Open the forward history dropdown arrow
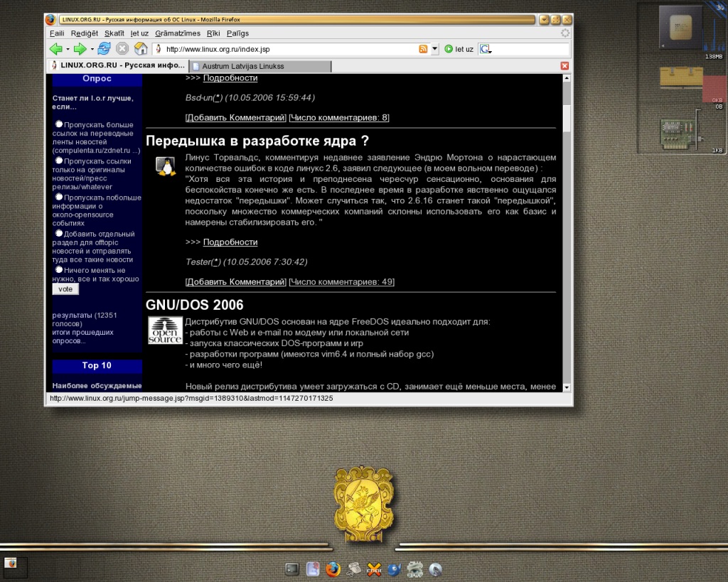 (92, 49)
